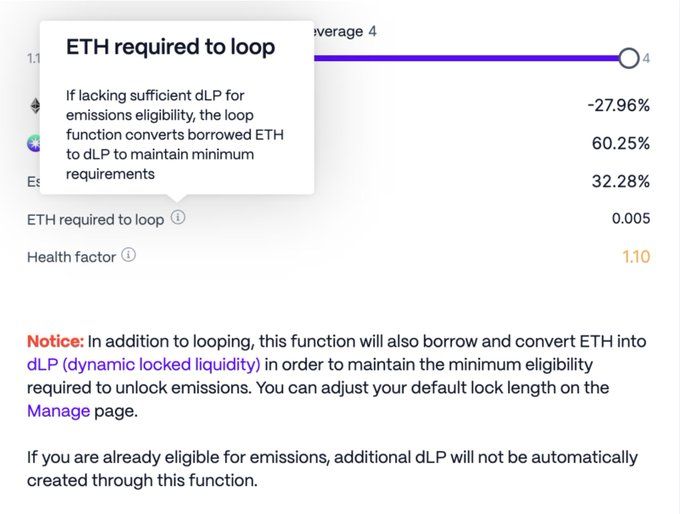The height and width of the screenshot is (514, 680).
Task: Click the ETH required to loop row label
Action: 95,219
